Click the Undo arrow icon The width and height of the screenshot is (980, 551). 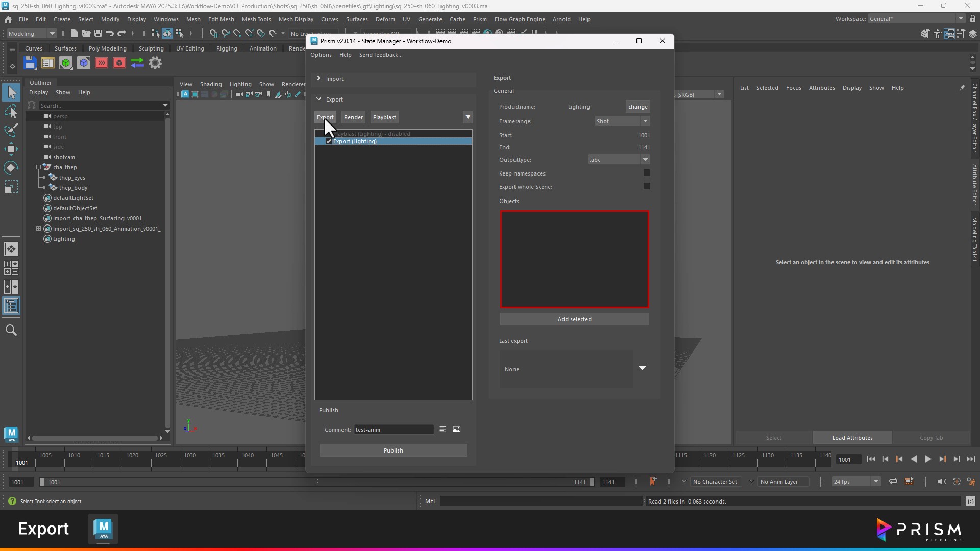109,34
